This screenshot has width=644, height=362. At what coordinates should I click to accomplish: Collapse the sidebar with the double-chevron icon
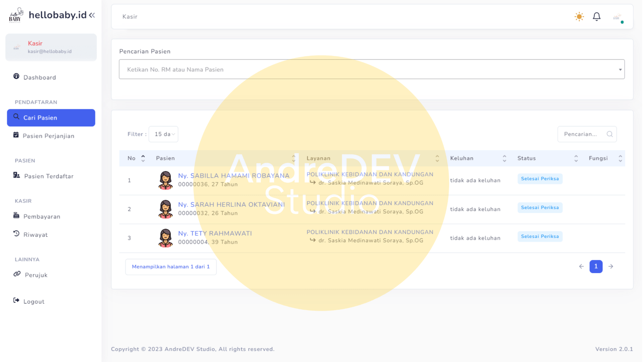point(92,15)
